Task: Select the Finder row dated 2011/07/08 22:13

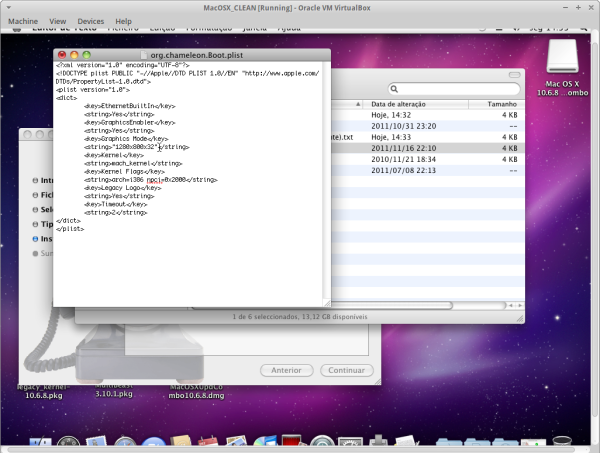Action: [x=428, y=170]
